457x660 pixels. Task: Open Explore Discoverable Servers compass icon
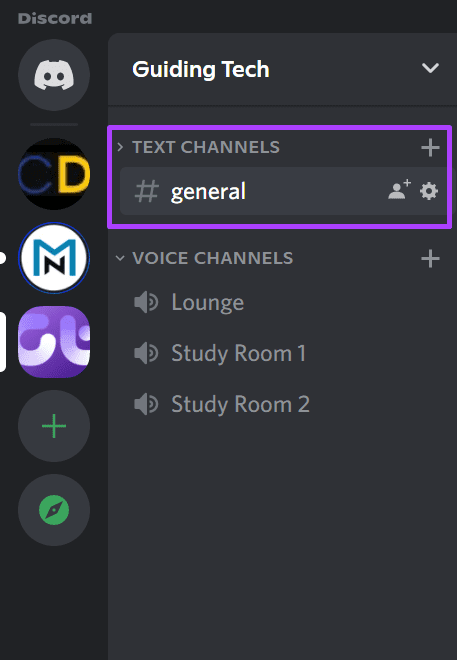54,510
